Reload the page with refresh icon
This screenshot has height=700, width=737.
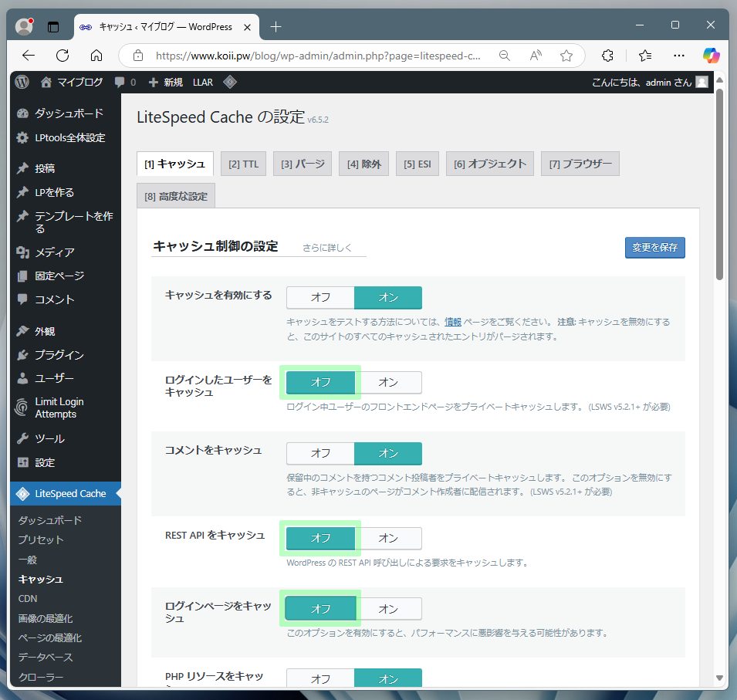pyautogui.click(x=63, y=56)
